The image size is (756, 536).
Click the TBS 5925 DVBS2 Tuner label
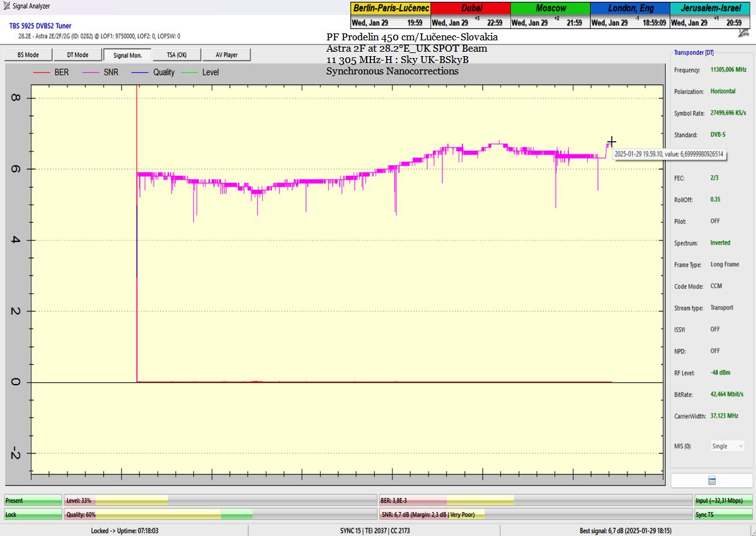point(40,26)
